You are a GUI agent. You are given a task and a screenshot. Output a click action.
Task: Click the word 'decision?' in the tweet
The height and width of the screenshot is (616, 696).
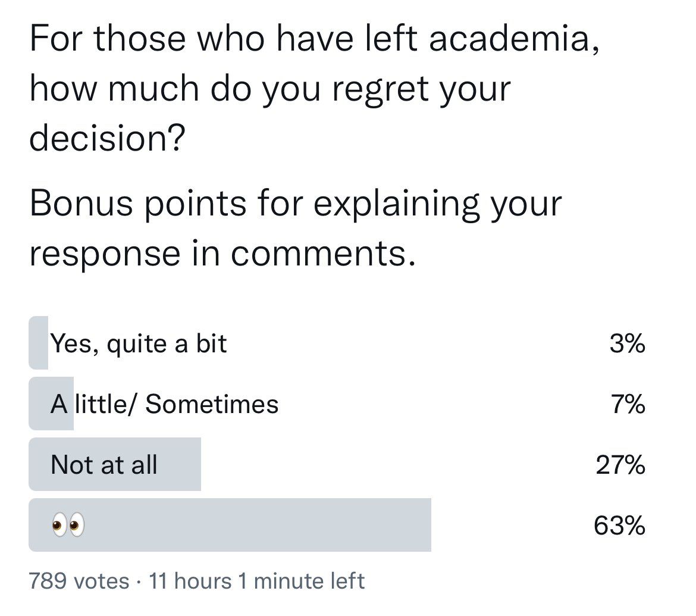pyautogui.click(x=107, y=137)
